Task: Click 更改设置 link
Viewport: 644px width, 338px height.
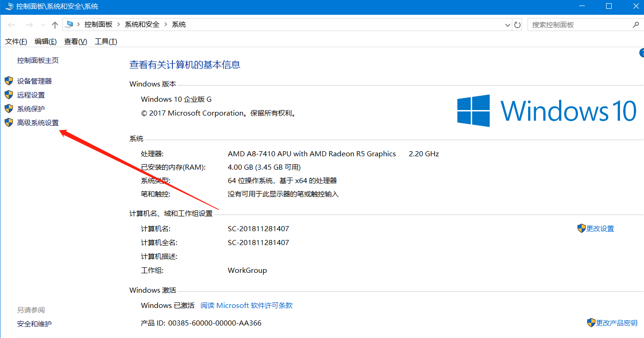Action: tap(600, 229)
